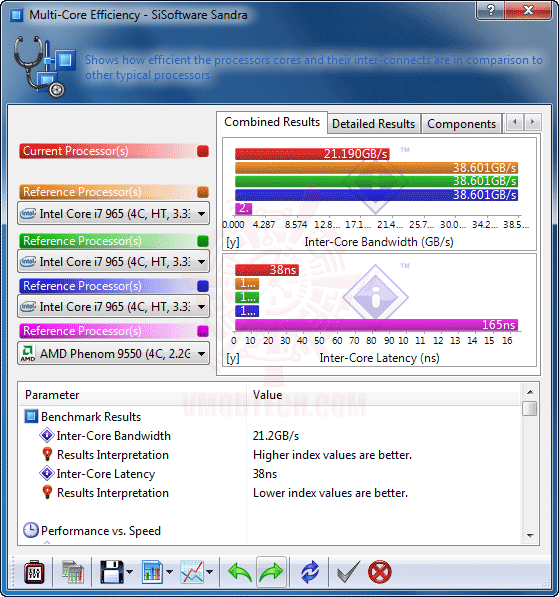559x597 pixels.
Task: Click the Parameter column header
Action: [x=133, y=395]
